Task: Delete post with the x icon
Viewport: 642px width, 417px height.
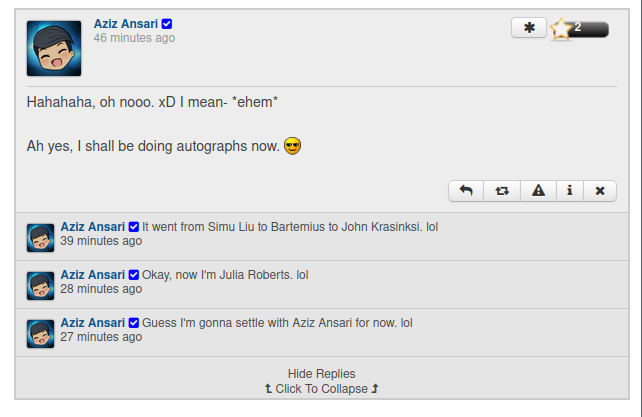Action: pyautogui.click(x=600, y=191)
